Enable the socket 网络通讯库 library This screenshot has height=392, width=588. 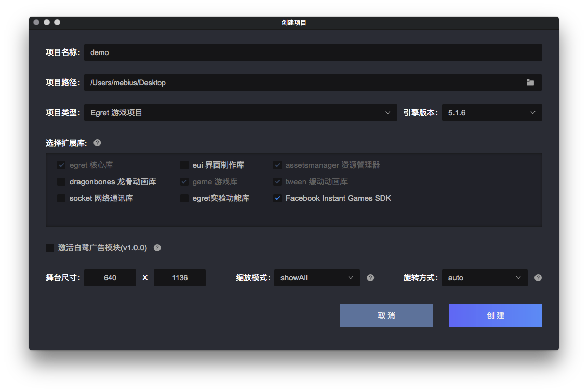[x=61, y=198]
